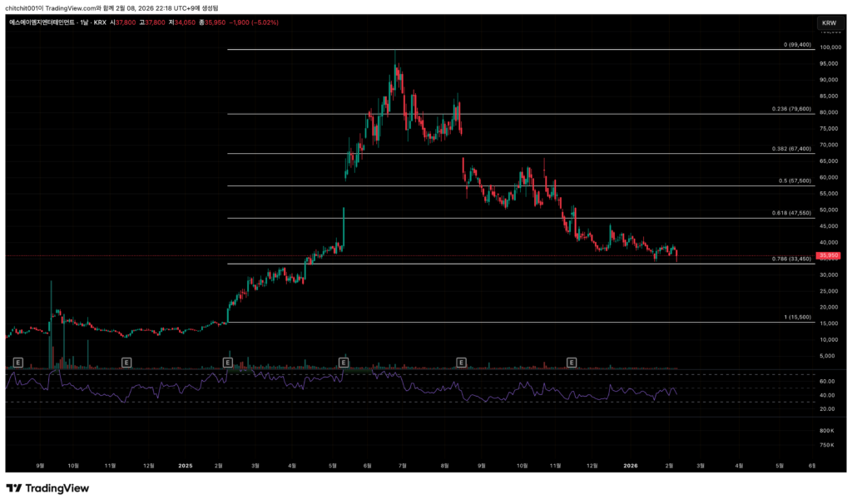Click the 2026 year label on time axis

click(631, 467)
